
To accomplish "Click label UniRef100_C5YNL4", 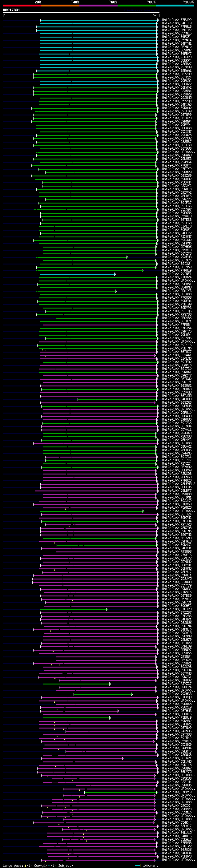I will click(177, 40).
